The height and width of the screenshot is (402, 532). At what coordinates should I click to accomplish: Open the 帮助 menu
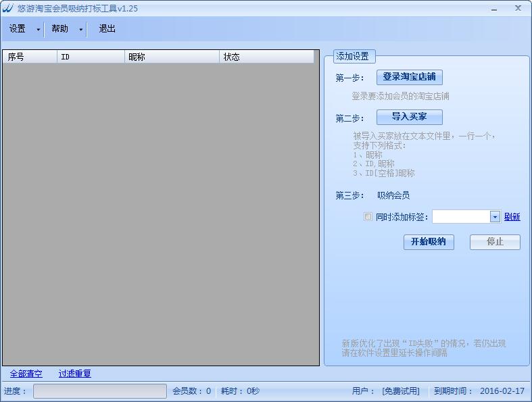[x=59, y=29]
